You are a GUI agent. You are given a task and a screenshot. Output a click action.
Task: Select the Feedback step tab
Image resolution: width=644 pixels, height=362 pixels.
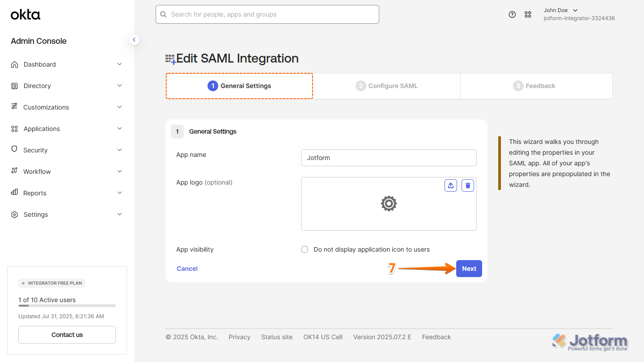(536, 86)
